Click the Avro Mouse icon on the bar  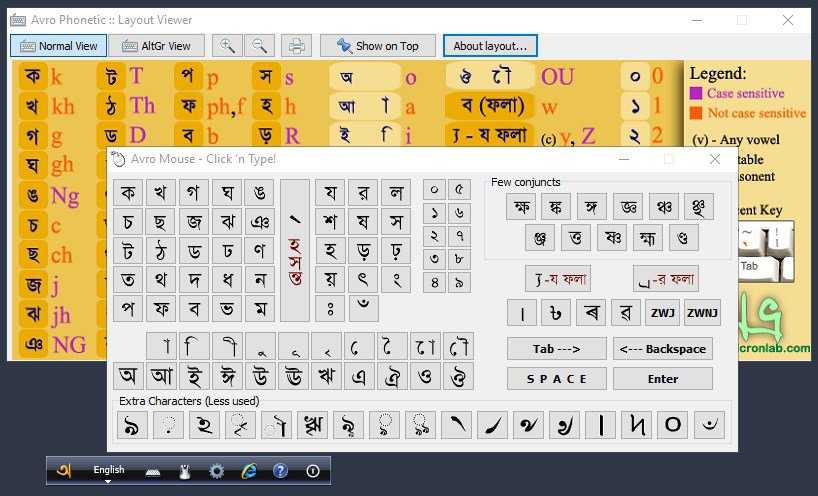pos(185,470)
